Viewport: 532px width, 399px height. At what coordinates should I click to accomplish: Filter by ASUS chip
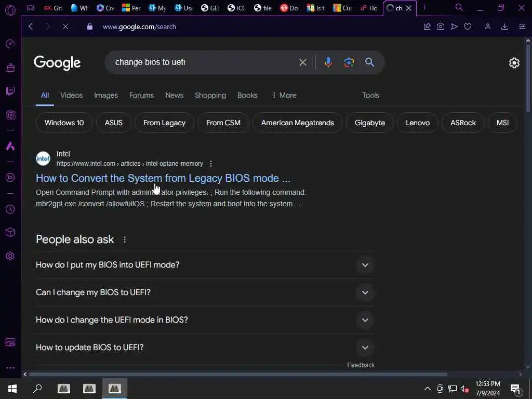(114, 123)
